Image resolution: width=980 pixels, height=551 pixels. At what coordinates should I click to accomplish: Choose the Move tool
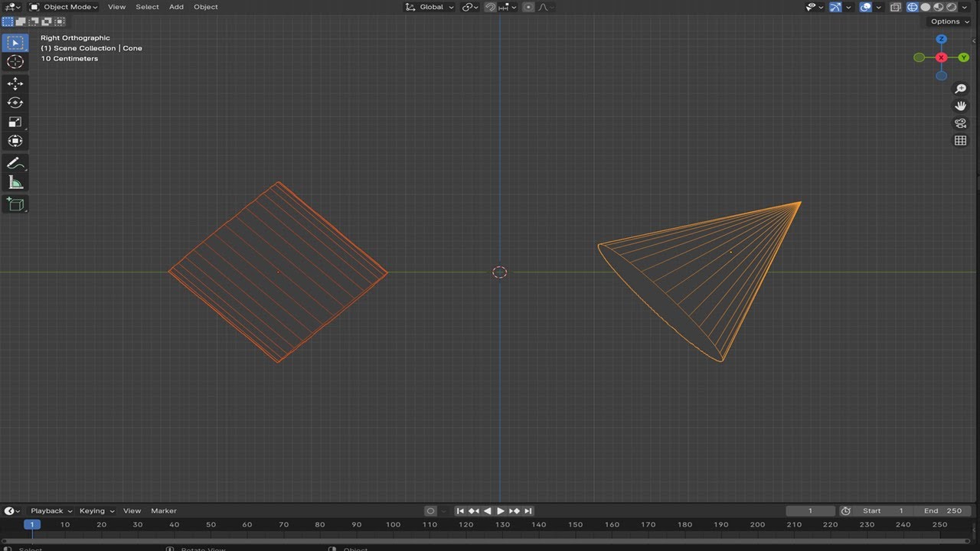pyautogui.click(x=15, y=83)
